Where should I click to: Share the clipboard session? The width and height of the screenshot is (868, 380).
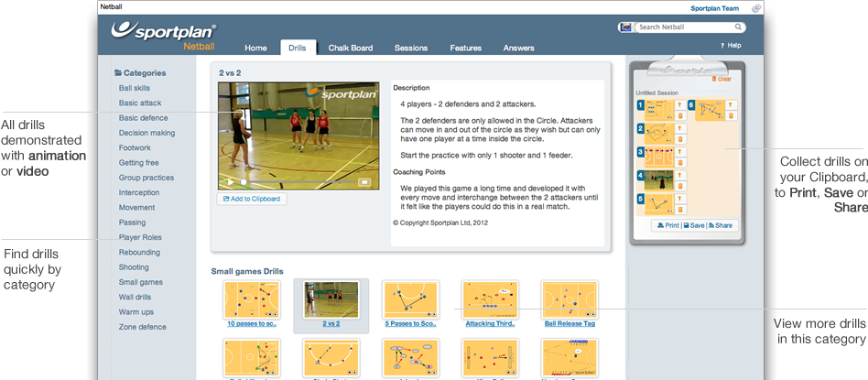[721, 225]
